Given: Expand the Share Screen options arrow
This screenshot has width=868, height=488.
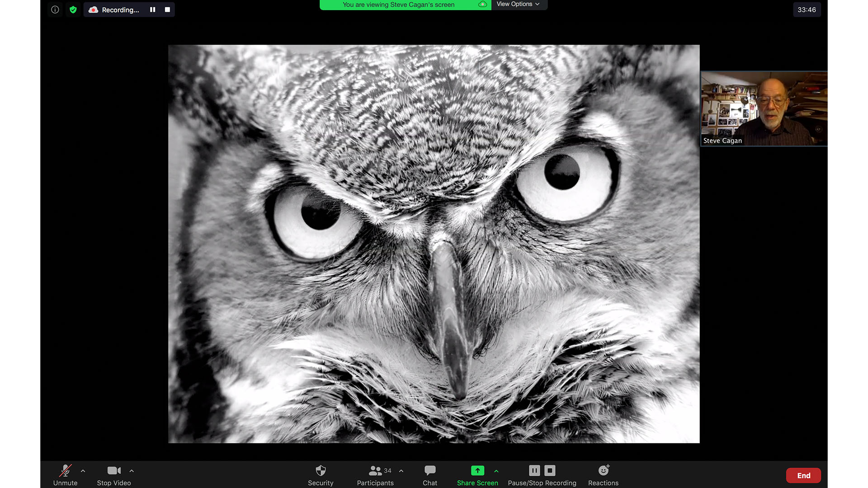Looking at the screenshot, I should pos(496,471).
